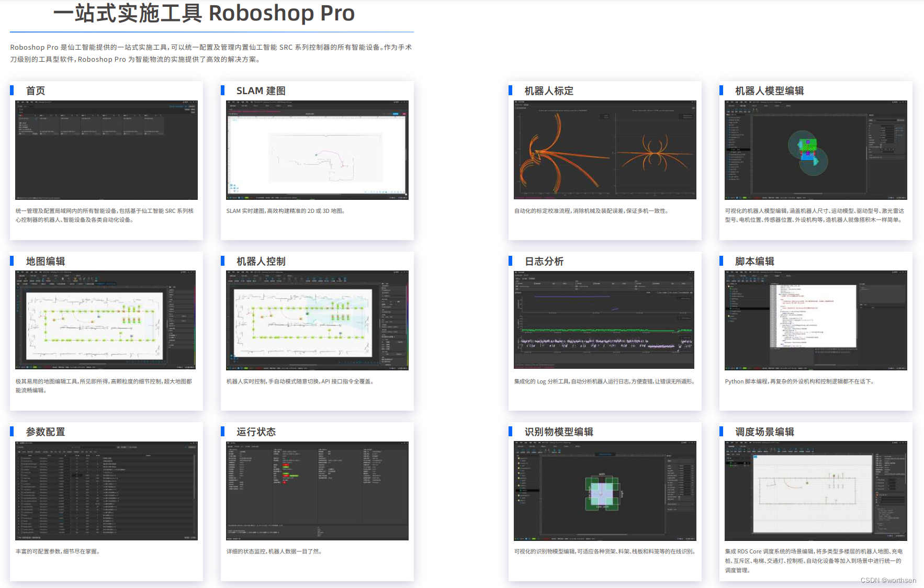The width and height of the screenshot is (924, 588).
Task: Click the 脚本编辑 card heading
Action: coord(754,261)
